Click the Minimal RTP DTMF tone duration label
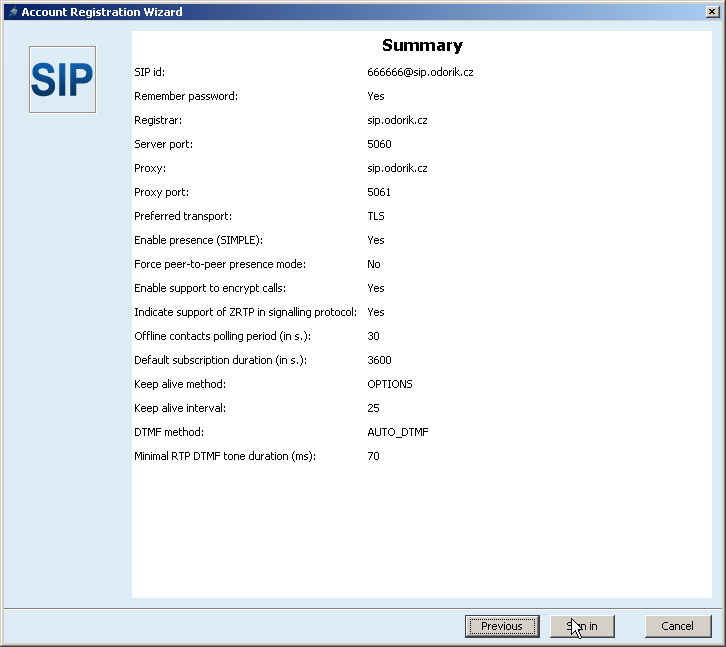The width and height of the screenshot is (726, 647). coord(225,456)
